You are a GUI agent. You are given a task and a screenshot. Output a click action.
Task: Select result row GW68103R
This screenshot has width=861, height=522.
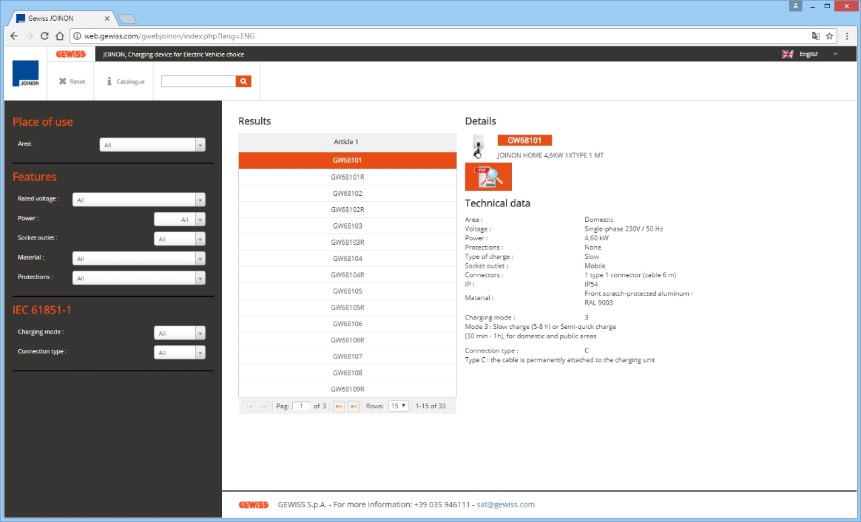(x=347, y=242)
